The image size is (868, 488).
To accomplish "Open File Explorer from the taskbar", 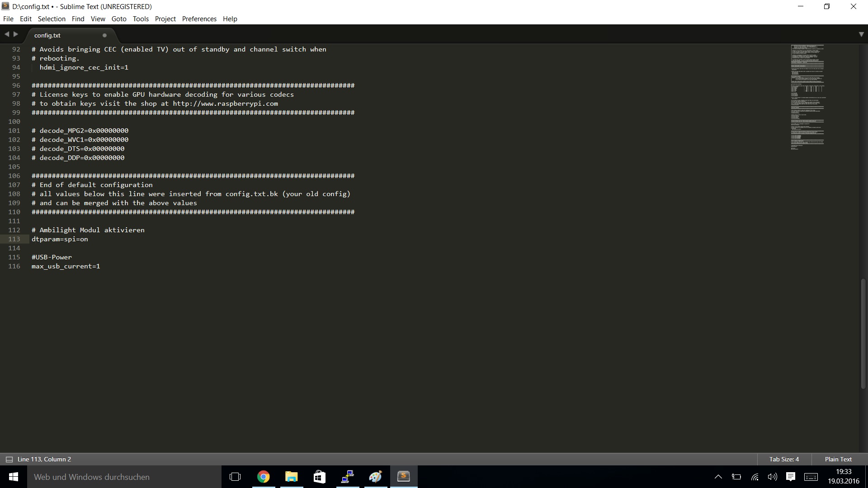I will tap(292, 477).
